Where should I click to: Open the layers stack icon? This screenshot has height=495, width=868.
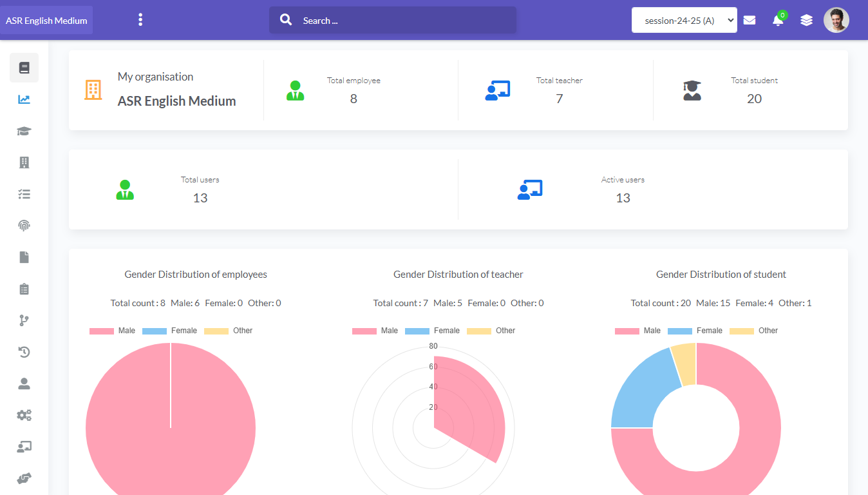pyautogui.click(x=806, y=20)
